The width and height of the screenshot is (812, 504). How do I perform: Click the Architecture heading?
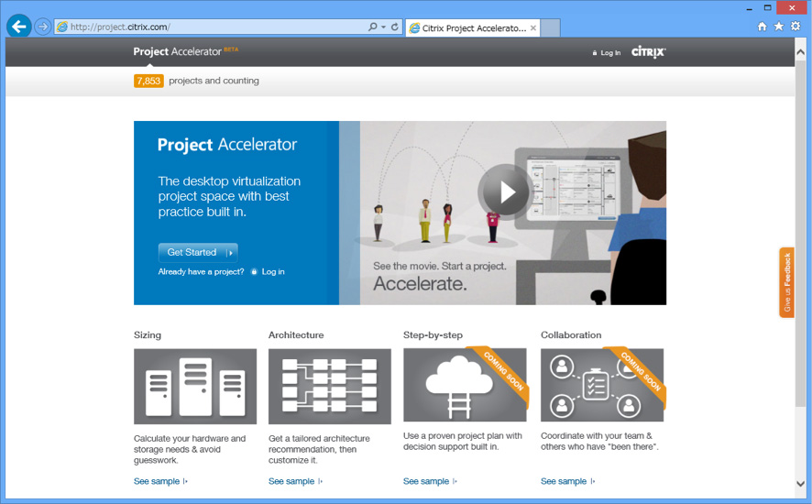pyautogui.click(x=296, y=335)
